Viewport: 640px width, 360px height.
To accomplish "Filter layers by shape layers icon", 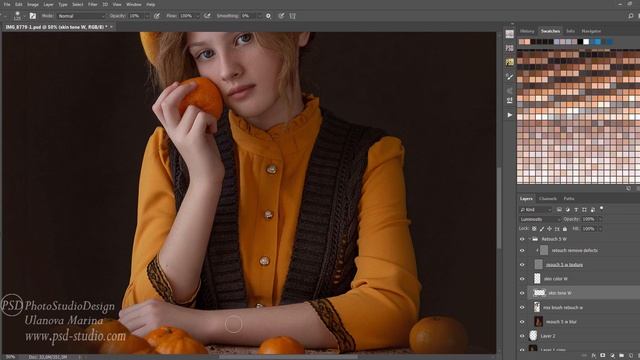I will 584,209.
